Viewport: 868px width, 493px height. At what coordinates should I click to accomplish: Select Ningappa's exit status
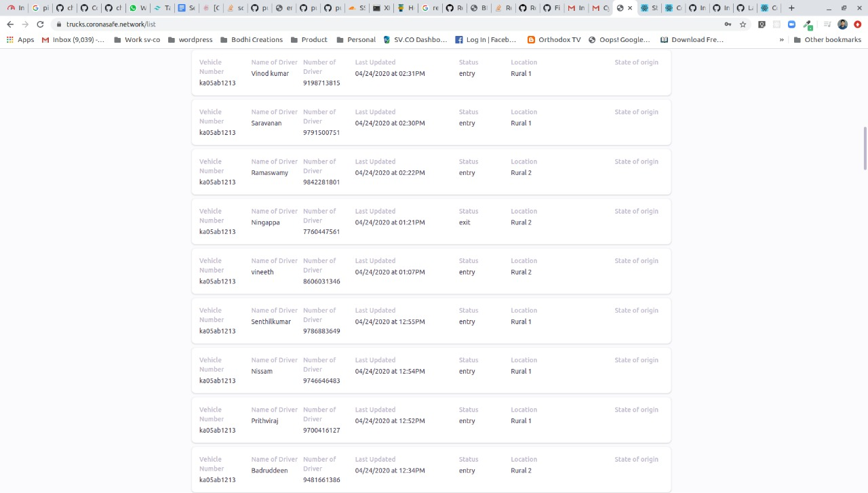pyautogui.click(x=465, y=222)
